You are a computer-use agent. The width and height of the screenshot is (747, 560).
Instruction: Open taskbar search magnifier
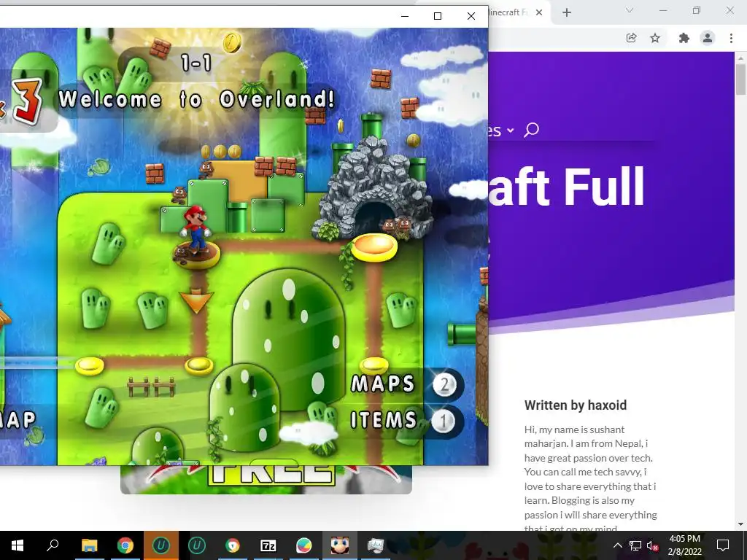tap(53, 545)
